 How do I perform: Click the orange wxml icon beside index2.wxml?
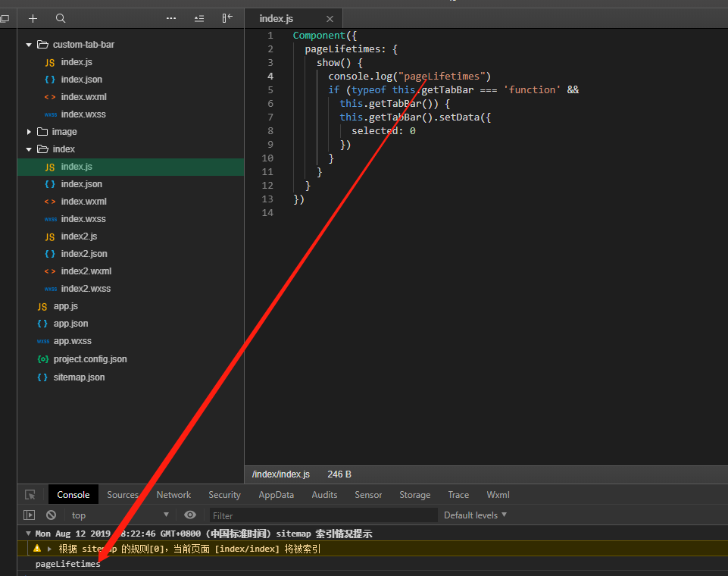[50, 271]
